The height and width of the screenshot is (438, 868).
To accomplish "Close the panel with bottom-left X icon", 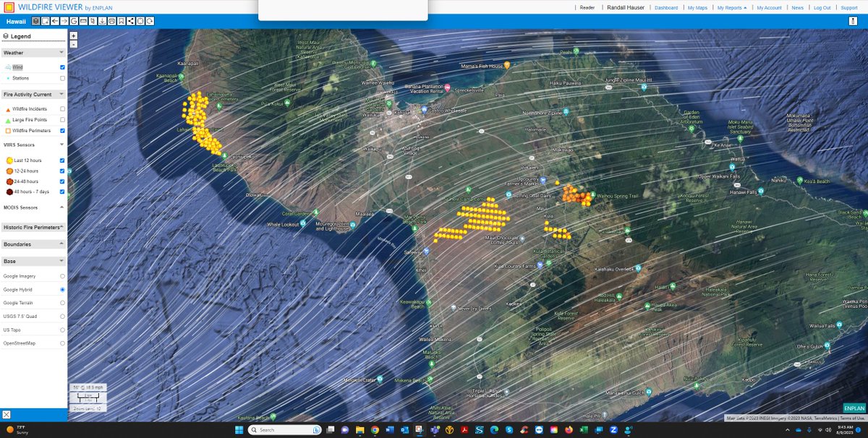I will point(6,414).
